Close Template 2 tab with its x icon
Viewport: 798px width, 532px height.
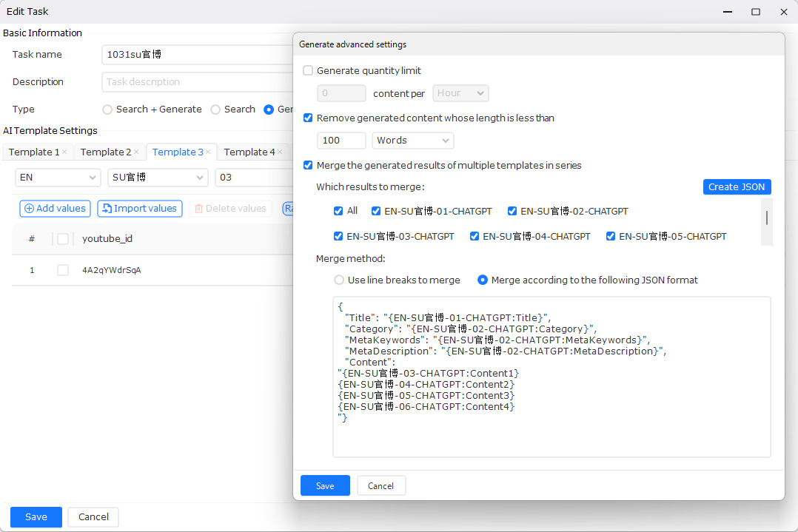point(136,152)
